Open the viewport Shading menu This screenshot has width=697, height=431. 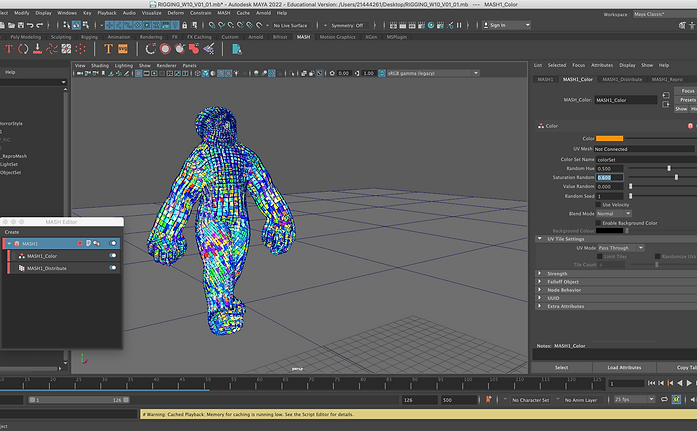100,65
